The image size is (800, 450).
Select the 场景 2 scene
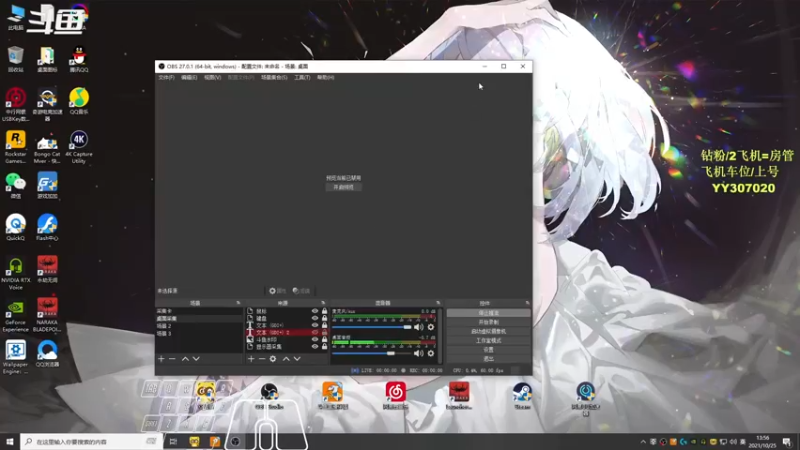199,326
